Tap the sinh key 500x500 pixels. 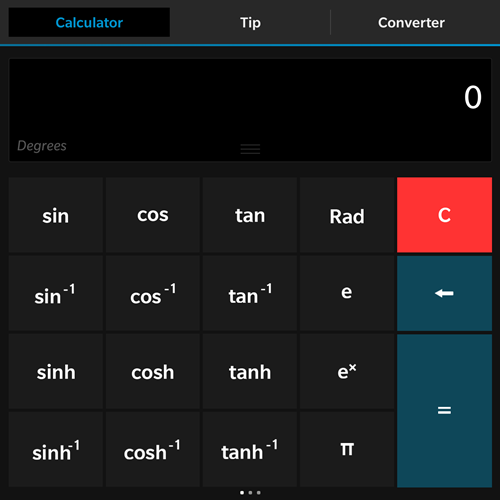(56, 372)
